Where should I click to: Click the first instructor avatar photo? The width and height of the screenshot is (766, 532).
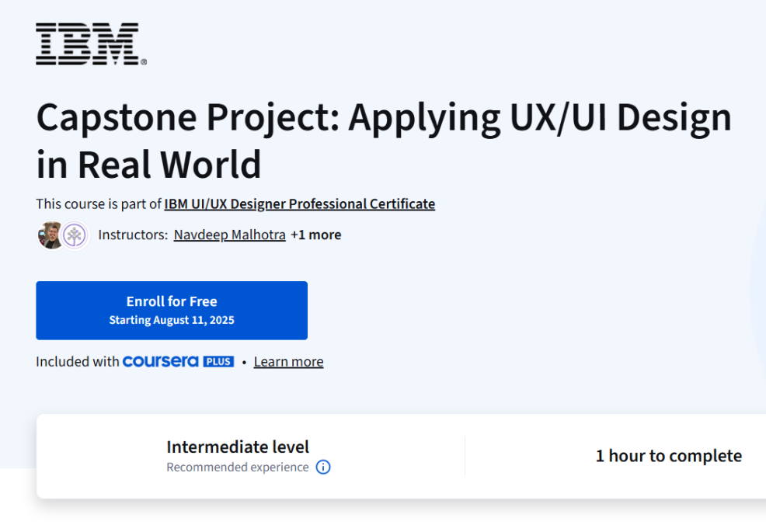49,235
